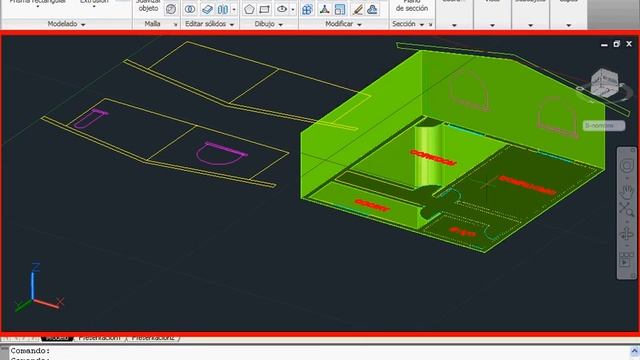Open dropdown below the SteeringWheels icon
This screenshot has width=640, height=360.
click(x=627, y=178)
